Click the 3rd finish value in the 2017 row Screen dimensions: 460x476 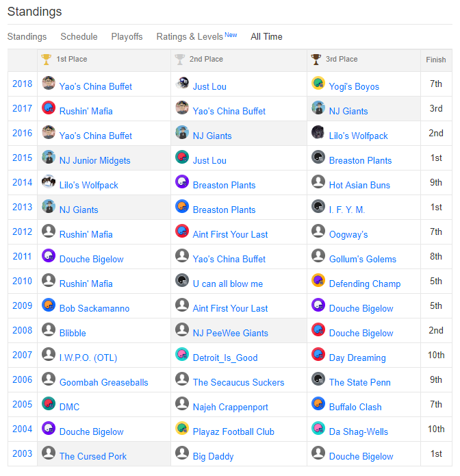(436, 108)
